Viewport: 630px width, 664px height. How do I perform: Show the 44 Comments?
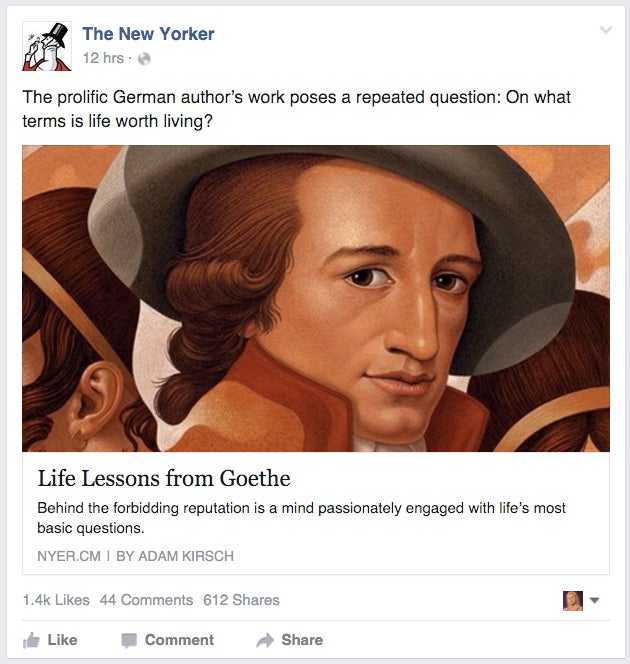146,600
